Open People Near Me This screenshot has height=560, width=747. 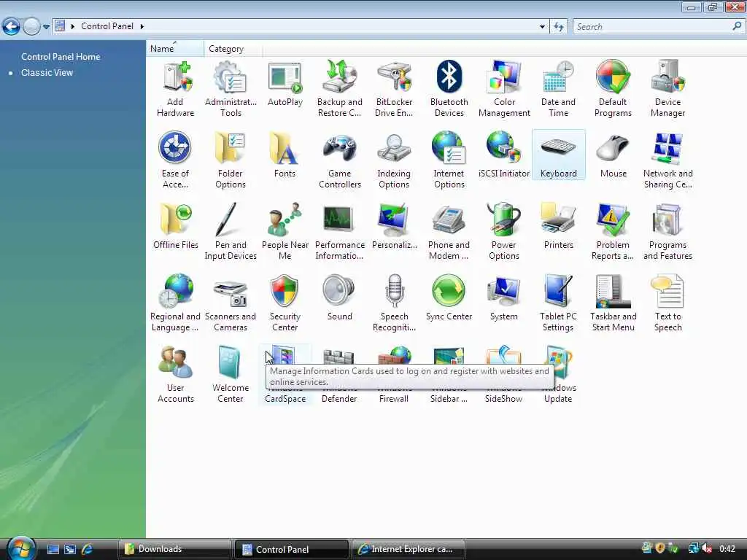click(x=285, y=232)
